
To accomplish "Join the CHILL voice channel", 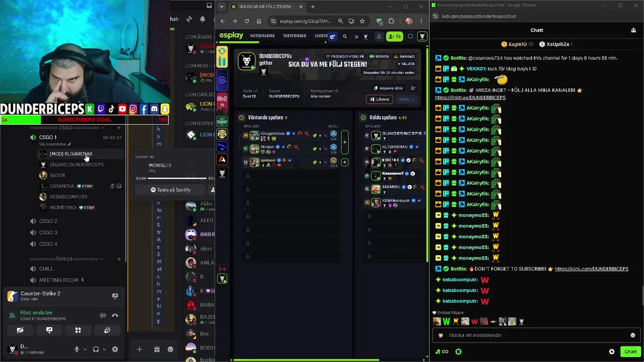I will [46, 269].
